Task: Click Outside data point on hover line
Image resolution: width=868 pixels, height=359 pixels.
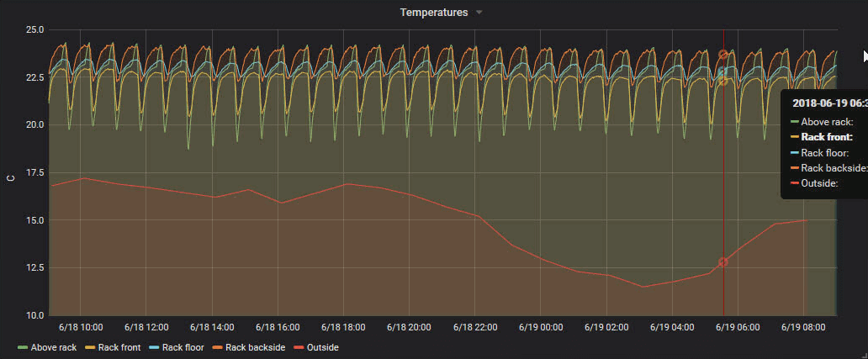Action: click(722, 262)
